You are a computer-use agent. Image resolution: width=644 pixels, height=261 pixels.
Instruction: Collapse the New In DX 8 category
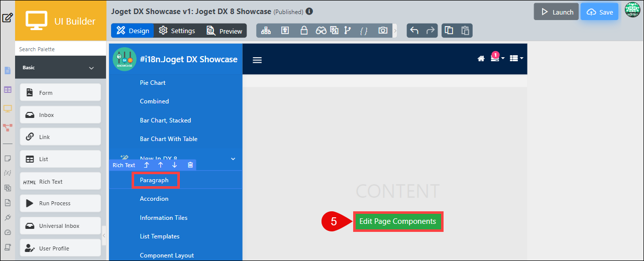[233, 159]
